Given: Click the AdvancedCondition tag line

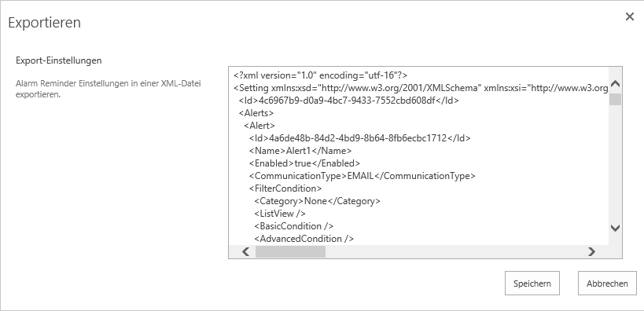Looking at the screenshot, I should coord(304,239).
